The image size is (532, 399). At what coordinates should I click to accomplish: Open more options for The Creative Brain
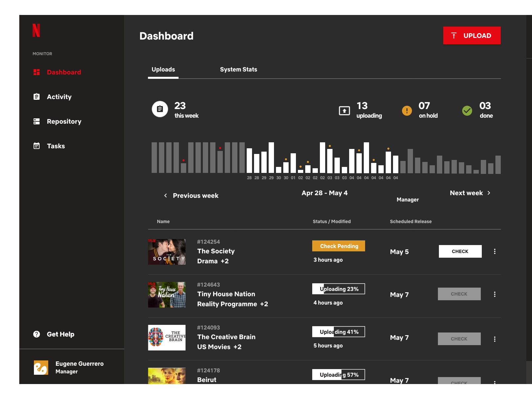tap(494, 339)
